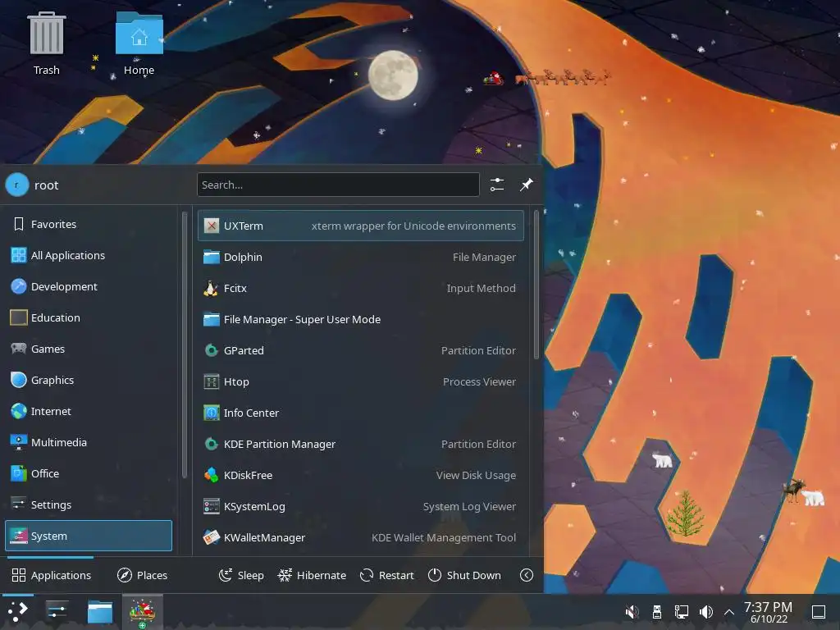Click the KDE application launcher taskbar button
The image size is (840, 630).
click(18, 612)
